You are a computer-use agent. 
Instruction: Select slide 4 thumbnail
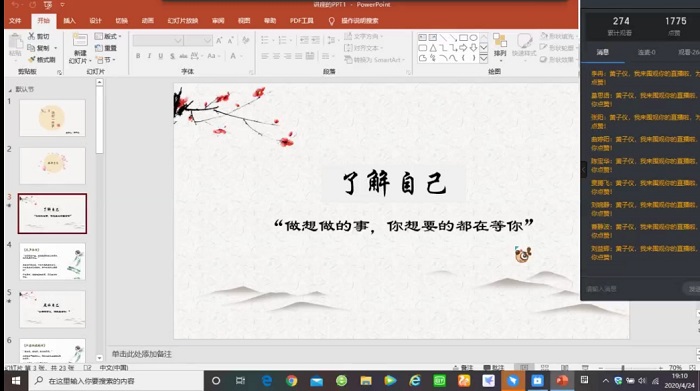(x=52, y=262)
